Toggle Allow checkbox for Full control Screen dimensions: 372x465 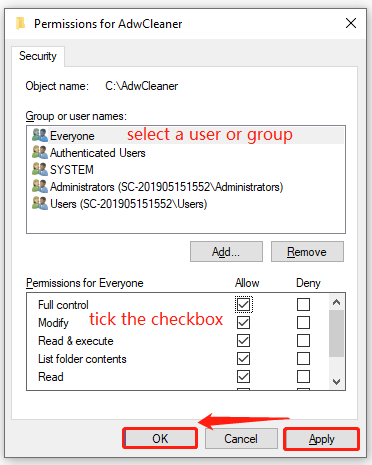pos(243,304)
